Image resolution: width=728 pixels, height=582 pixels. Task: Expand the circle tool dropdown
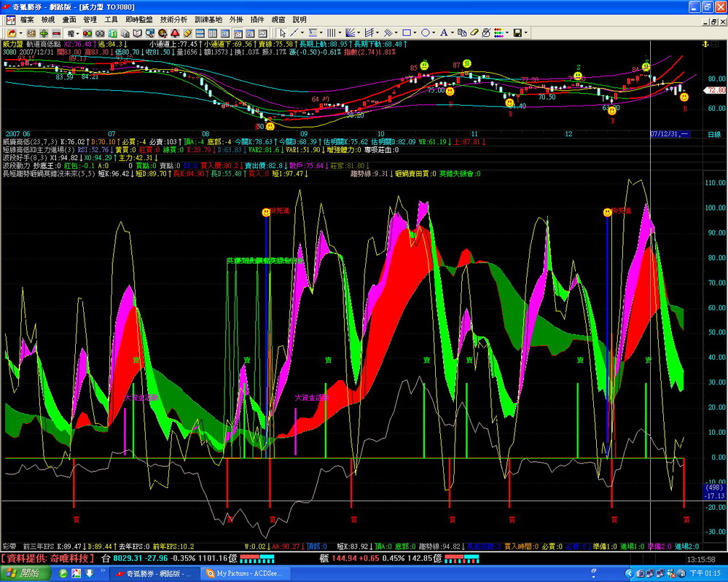click(x=434, y=33)
